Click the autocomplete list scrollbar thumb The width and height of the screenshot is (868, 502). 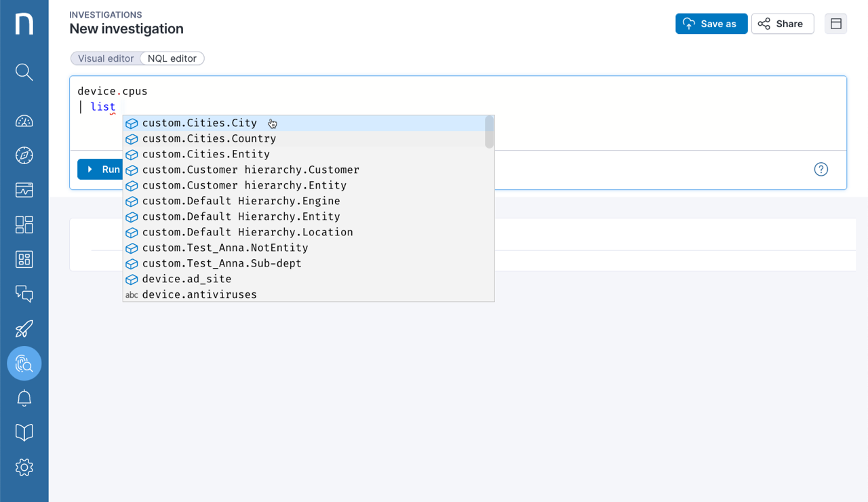click(490, 132)
